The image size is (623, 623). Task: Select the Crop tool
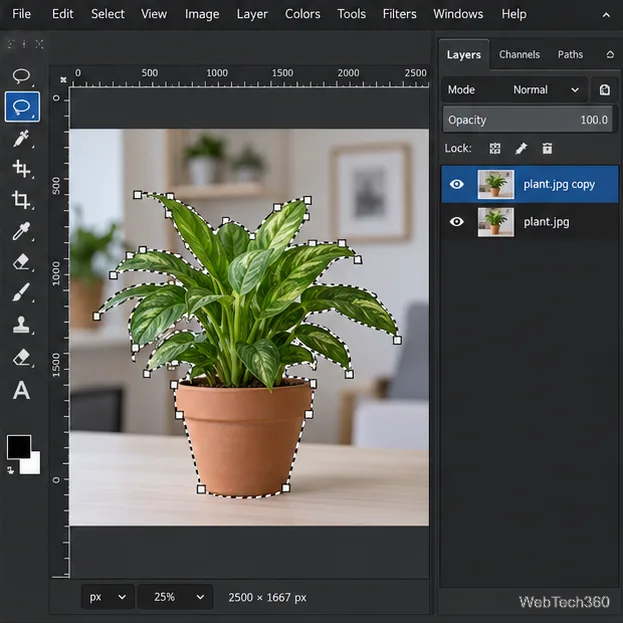(21, 199)
